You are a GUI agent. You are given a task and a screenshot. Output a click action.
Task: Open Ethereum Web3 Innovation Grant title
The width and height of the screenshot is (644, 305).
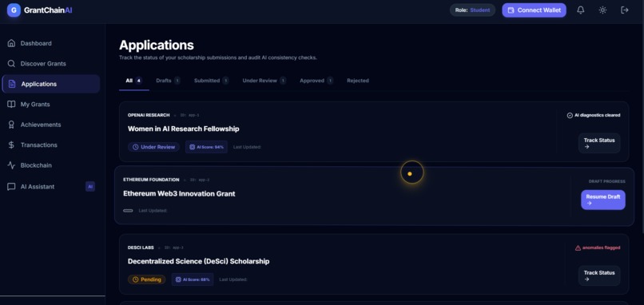tap(179, 194)
